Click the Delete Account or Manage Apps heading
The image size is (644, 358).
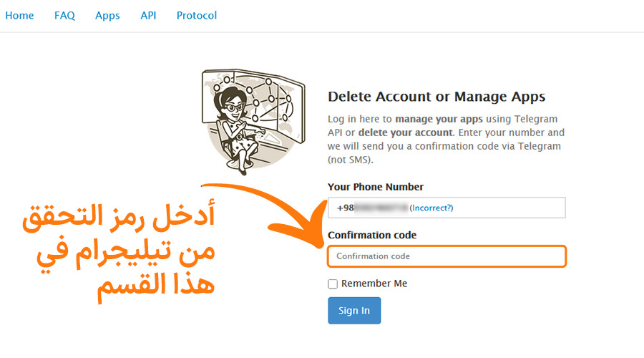coord(436,97)
